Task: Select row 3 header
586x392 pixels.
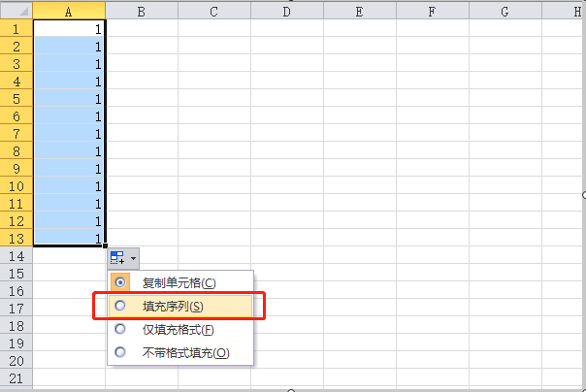Action: [16, 63]
